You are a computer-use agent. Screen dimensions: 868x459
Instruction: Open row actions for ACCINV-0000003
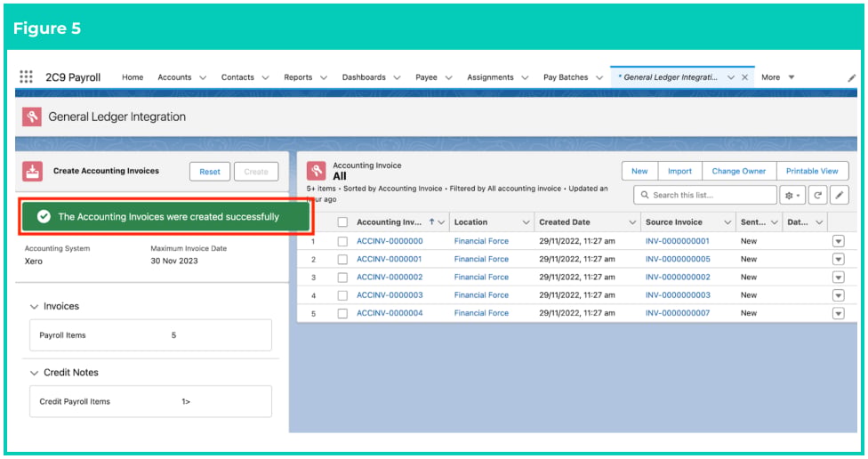click(x=838, y=295)
